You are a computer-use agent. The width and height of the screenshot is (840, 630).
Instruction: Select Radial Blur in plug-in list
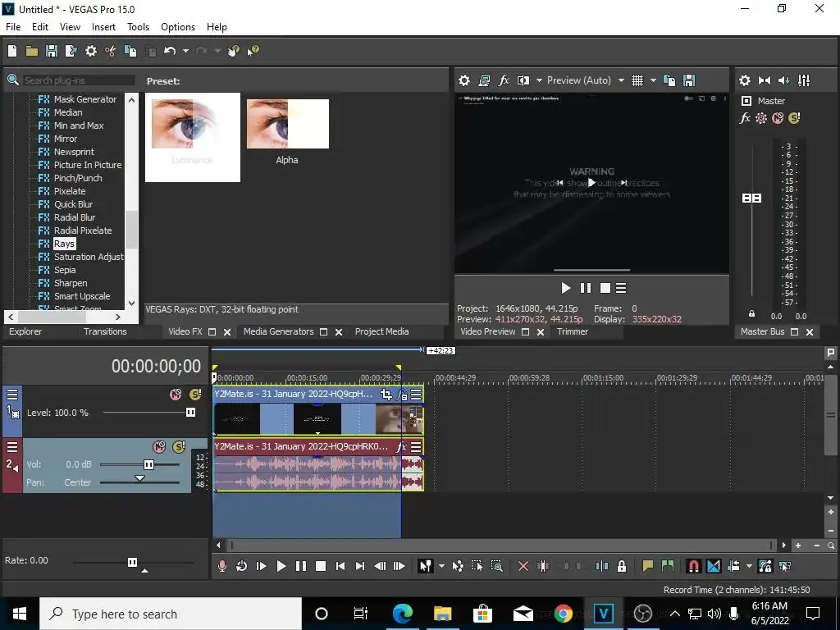tap(75, 217)
